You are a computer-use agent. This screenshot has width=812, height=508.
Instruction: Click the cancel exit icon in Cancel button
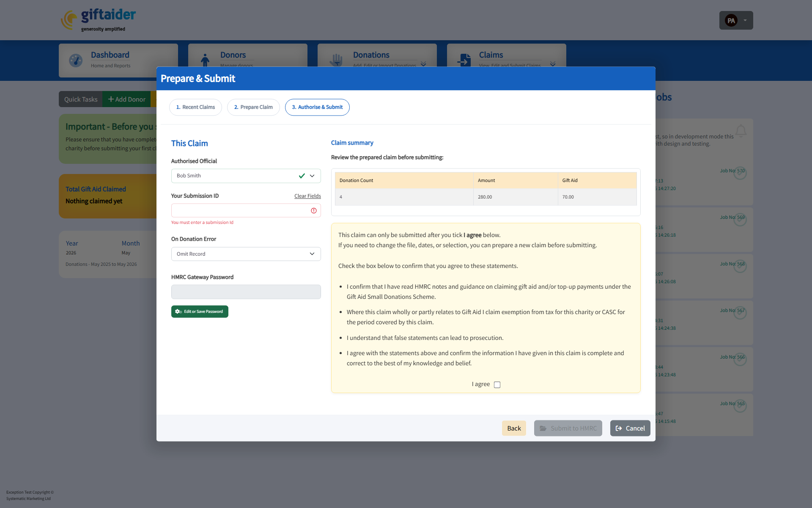pos(619,428)
